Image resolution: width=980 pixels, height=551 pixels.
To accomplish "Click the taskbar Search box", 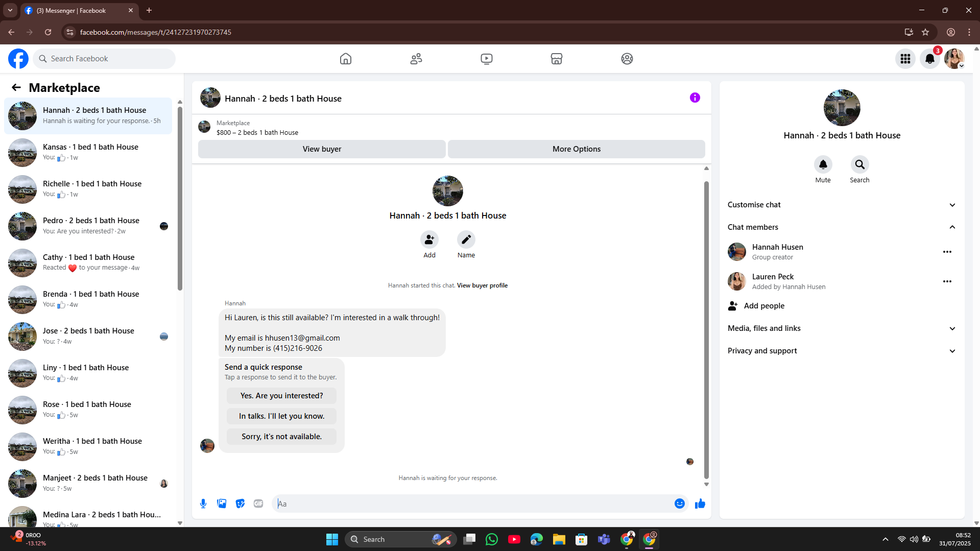I will click(x=400, y=539).
